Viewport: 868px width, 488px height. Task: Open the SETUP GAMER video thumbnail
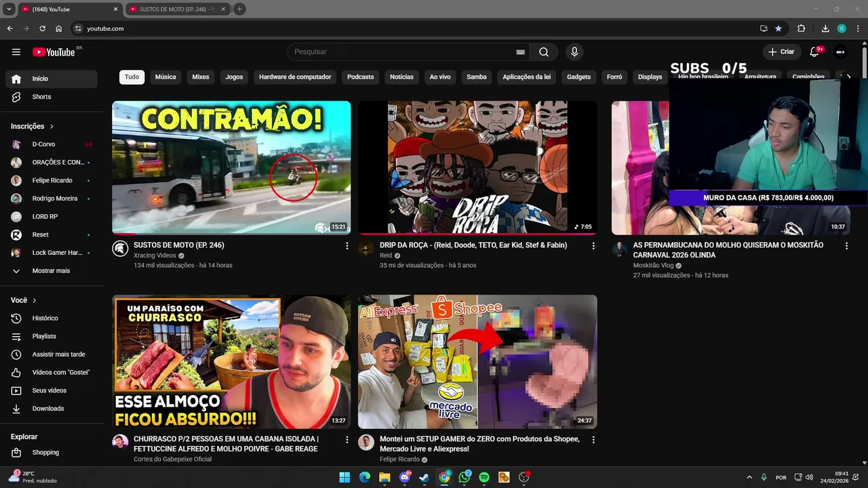click(477, 361)
